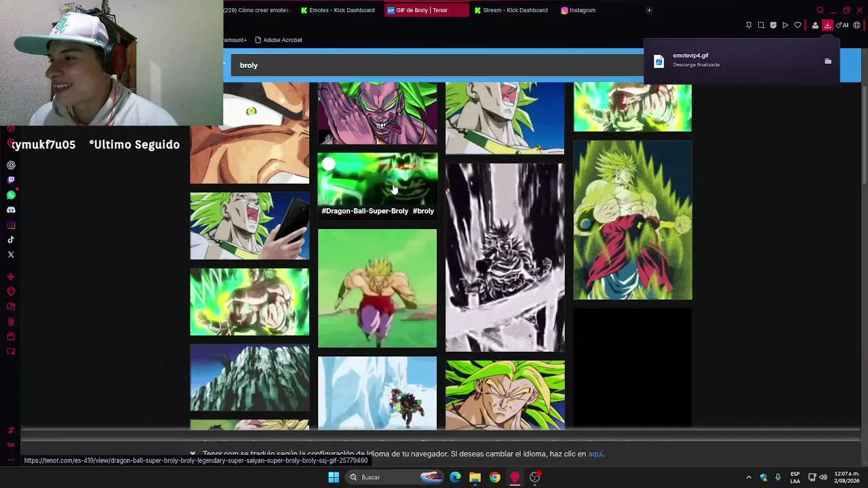This screenshot has height=488, width=868.
Task: Open the emotevip4.gif download entry
Action: tap(742, 60)
